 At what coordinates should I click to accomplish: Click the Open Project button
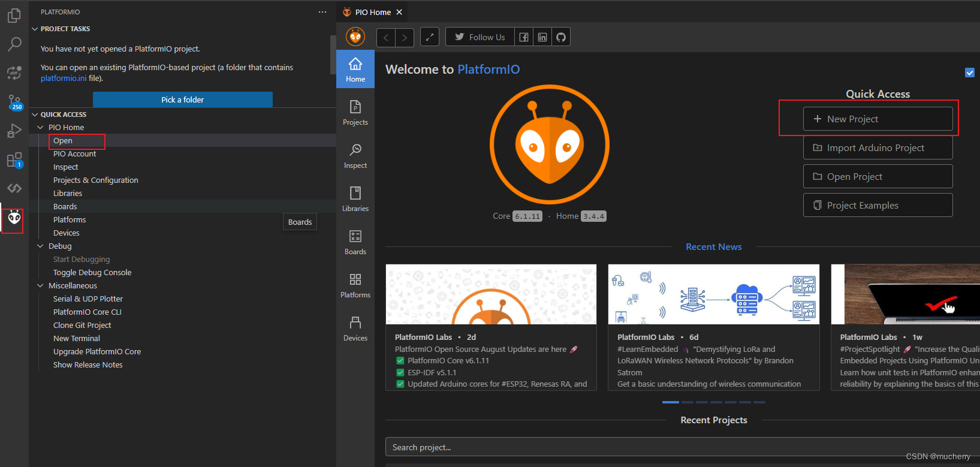(x=878, y=176)
